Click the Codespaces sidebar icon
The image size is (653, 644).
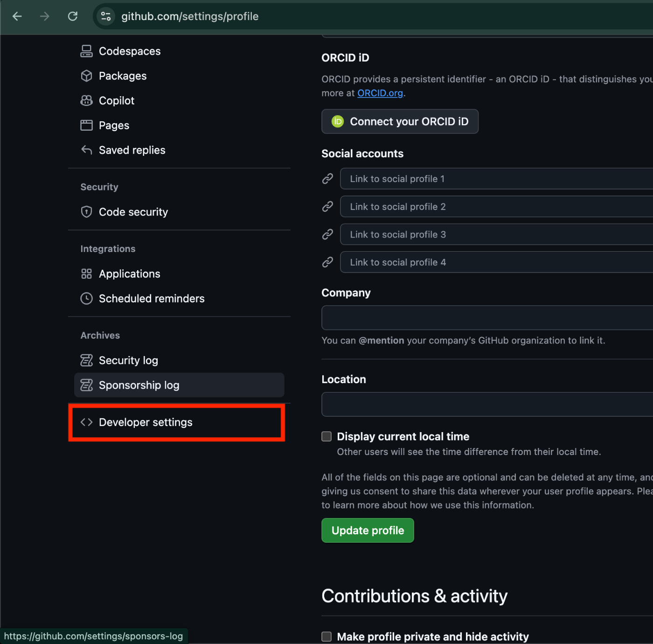coord(86,51)
